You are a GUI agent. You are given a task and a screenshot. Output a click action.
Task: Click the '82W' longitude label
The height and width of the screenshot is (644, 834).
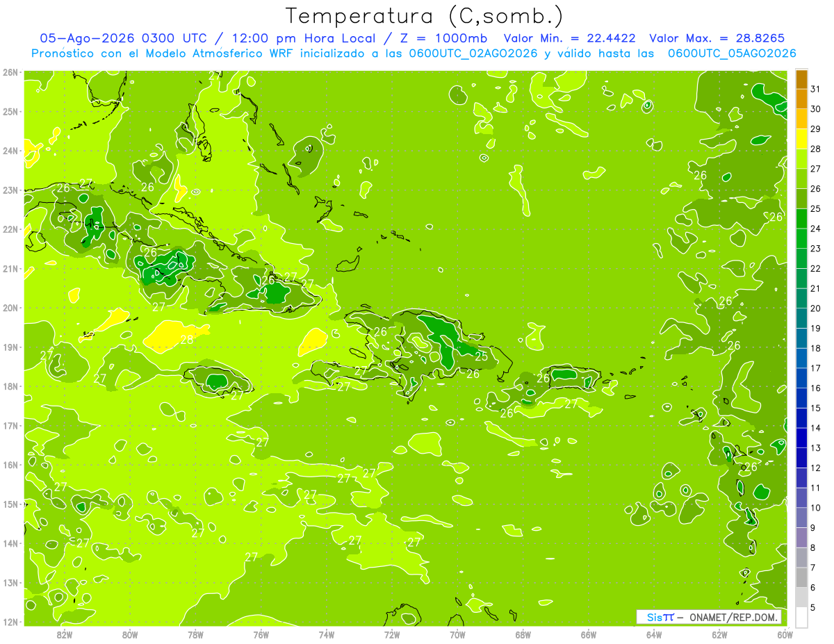[x=65, y=634]
